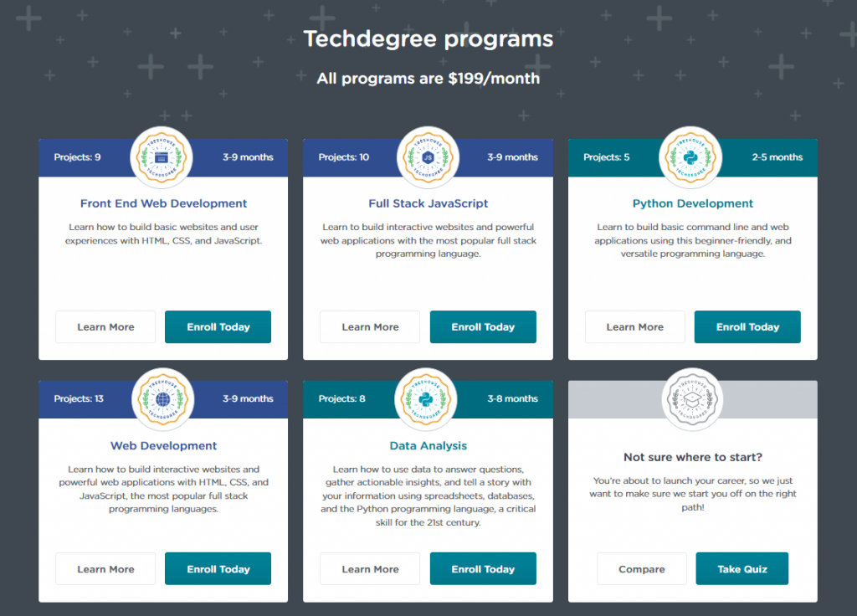Enroll today in Python Development
Viewport: 857px width, 616px height.
pos(747,327)
